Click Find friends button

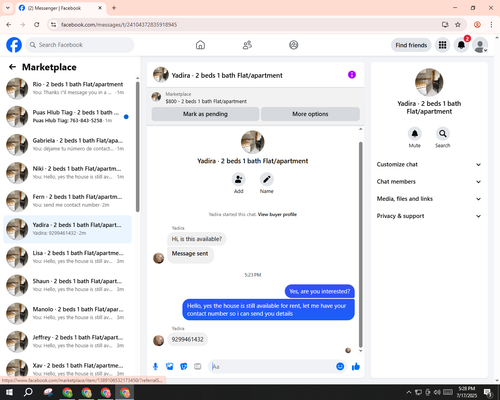tap(411, 45)
